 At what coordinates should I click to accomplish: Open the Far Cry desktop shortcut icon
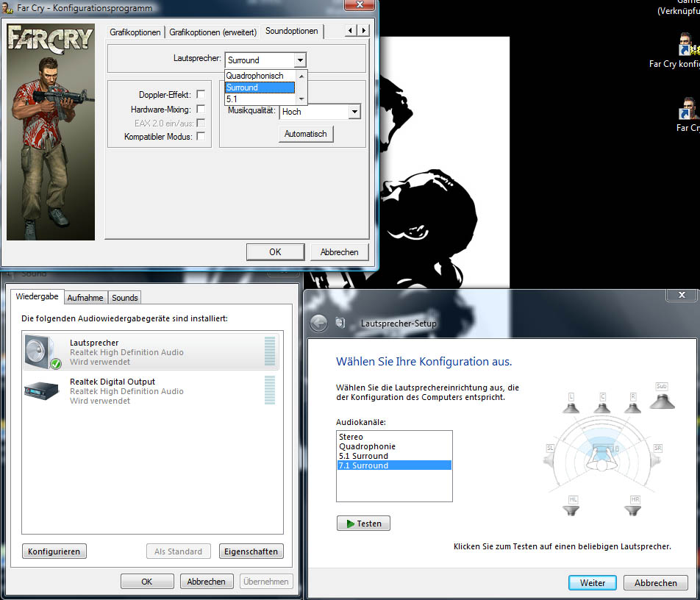point(688,109)
